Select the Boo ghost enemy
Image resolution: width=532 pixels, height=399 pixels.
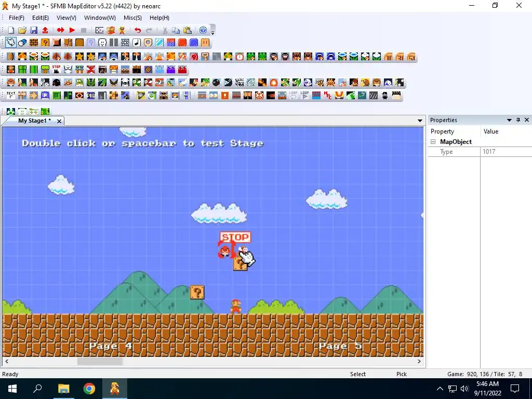click(308, 83)
